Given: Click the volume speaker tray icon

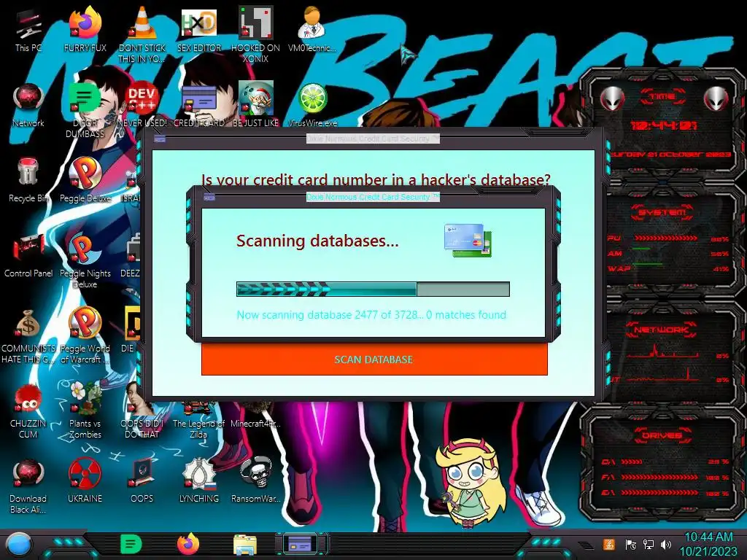Looking at the screenshot, I should tap(666, 544).
